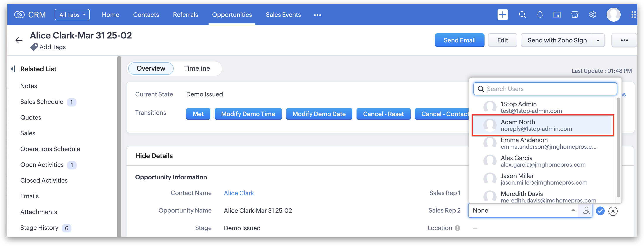The image size is (644, 246).
Task: Click the plus create-record icon
Action: click(x=502, y=15)
